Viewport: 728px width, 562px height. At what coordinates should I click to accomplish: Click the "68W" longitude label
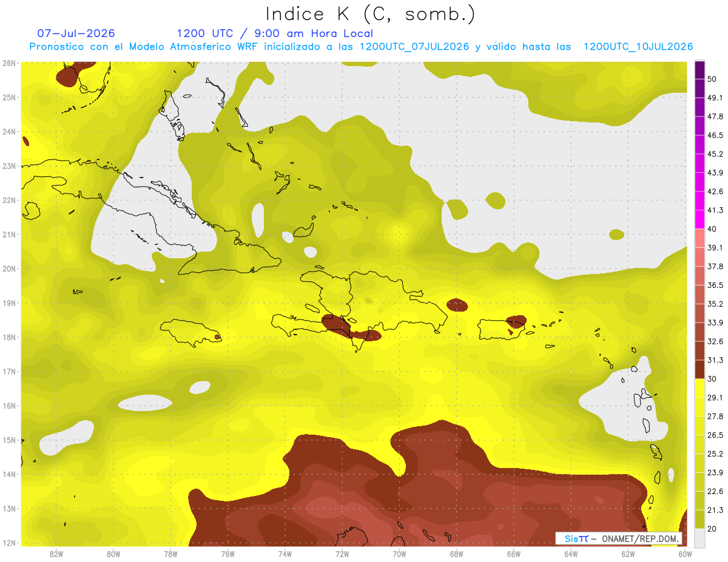click(457, 554)
